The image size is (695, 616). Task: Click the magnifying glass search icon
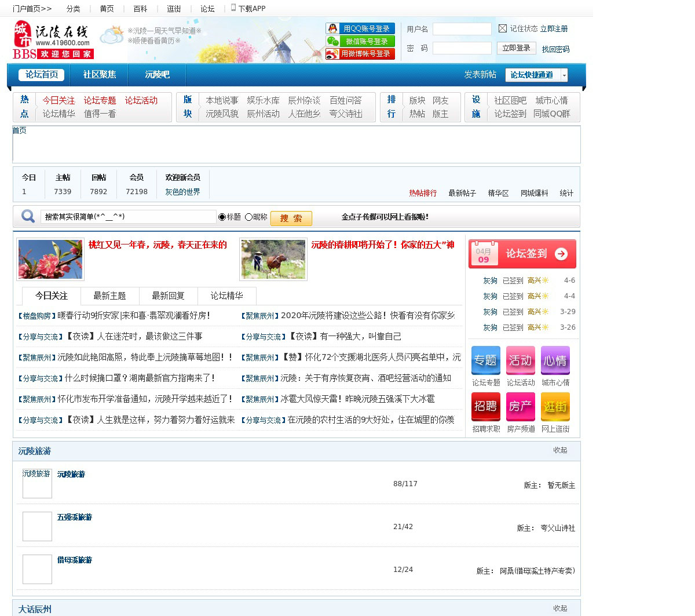click(28, 217)
